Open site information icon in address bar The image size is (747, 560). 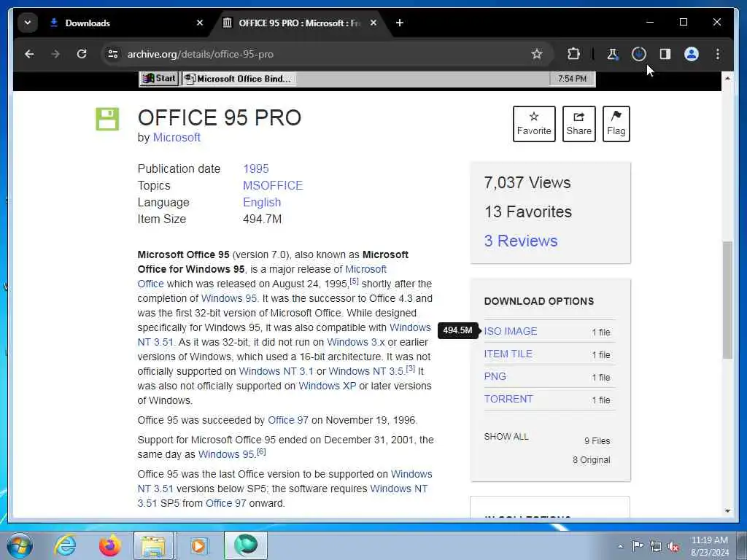[x=113, y=54]
